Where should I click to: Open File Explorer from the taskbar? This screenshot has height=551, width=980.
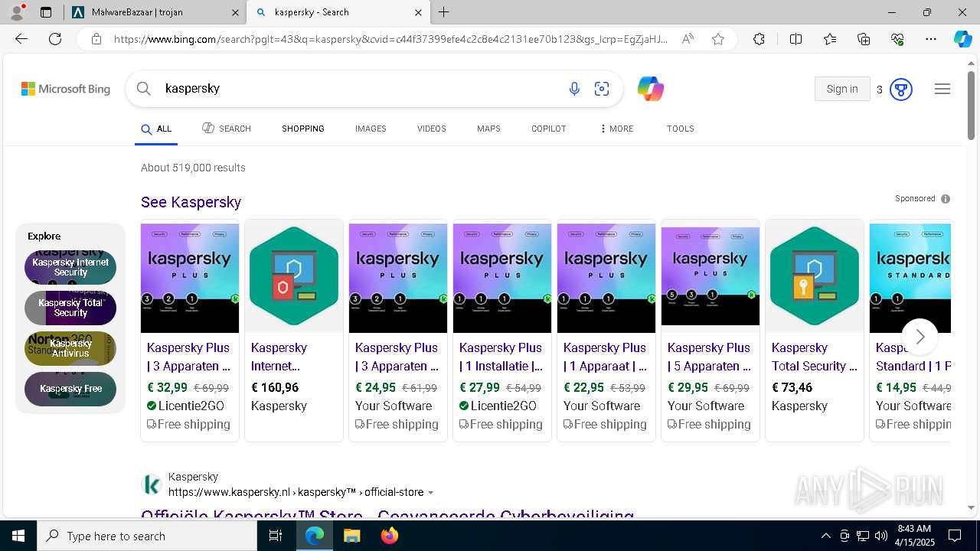351,536
